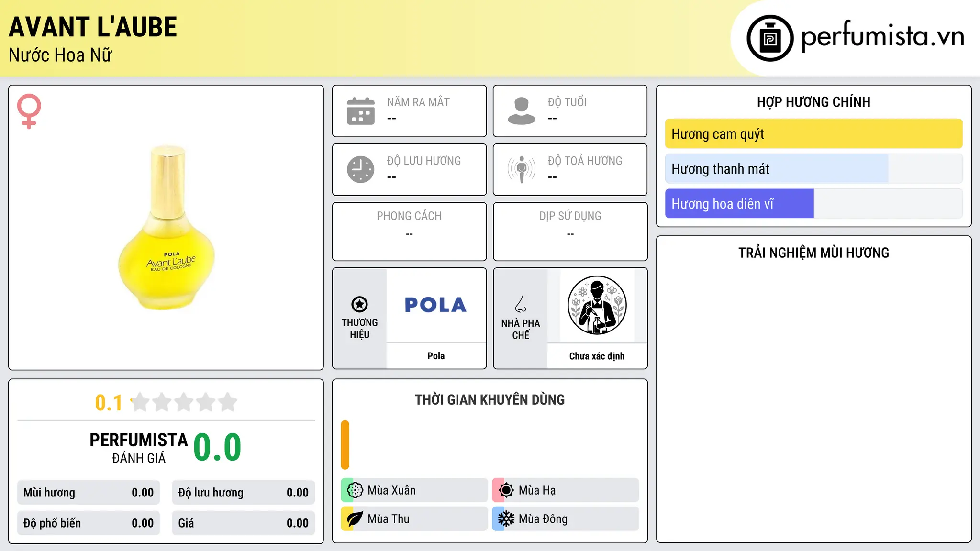Click the flower icon for Mùa Xuân
Image resolution: width=980 pixels, height=551 pixels.
(355, 490)
